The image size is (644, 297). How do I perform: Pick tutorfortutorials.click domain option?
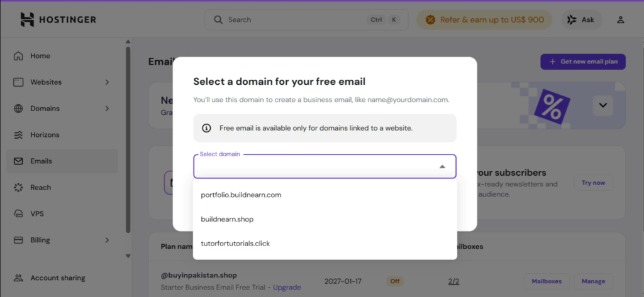[x=235, y=243]
